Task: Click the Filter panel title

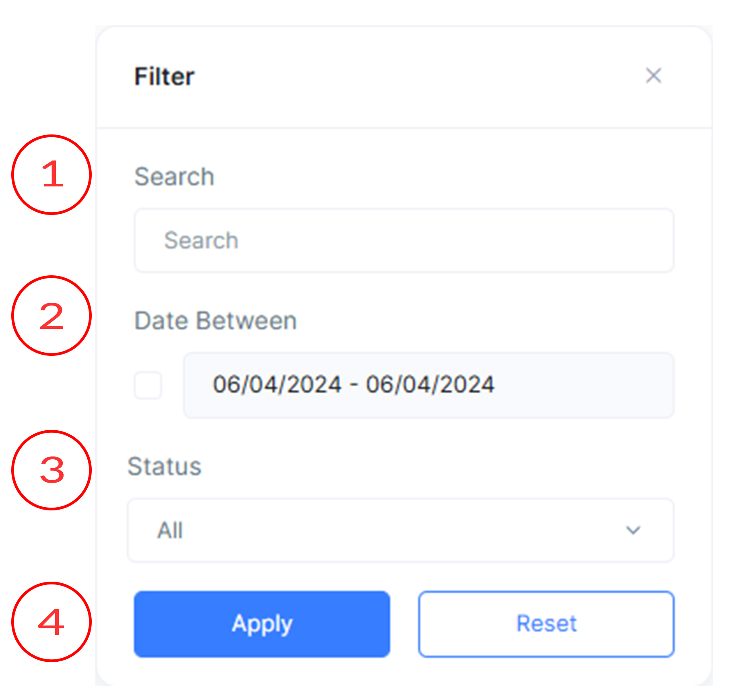Action: tap(164, 76)
